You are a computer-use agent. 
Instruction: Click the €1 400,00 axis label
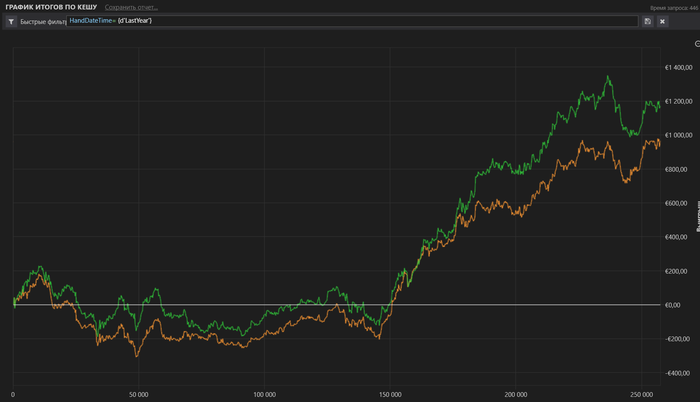click(x=679, y=67)
